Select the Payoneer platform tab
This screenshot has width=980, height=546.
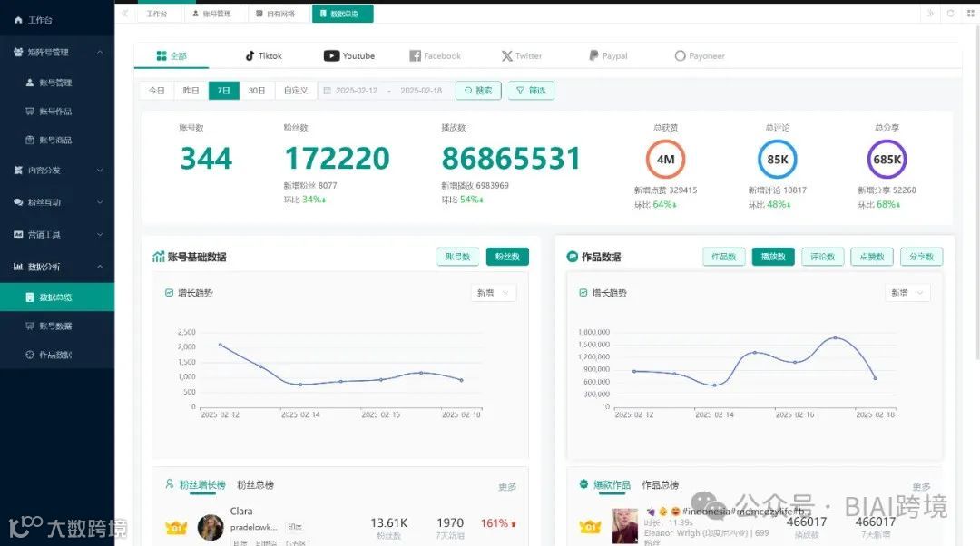pos(700,55)
